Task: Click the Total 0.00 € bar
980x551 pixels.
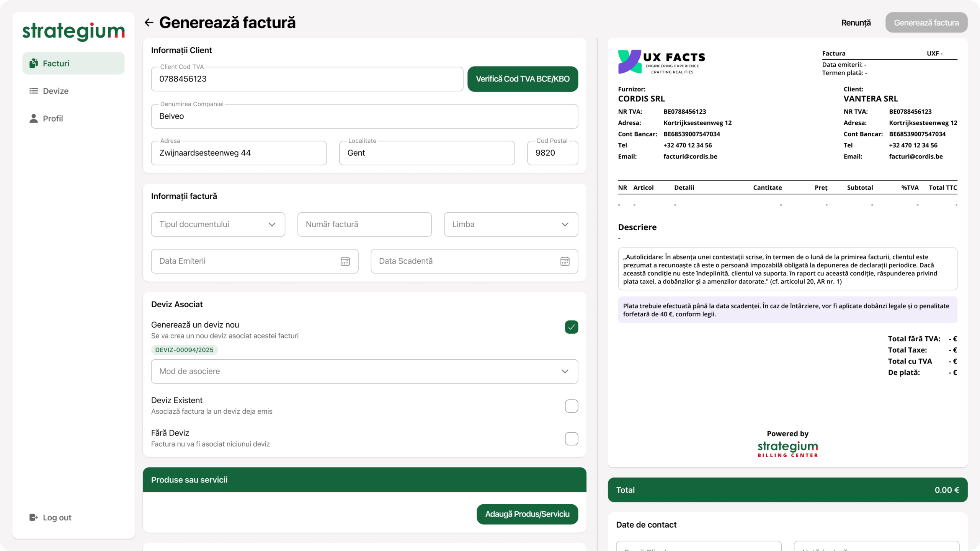Action: pos(787,490)
